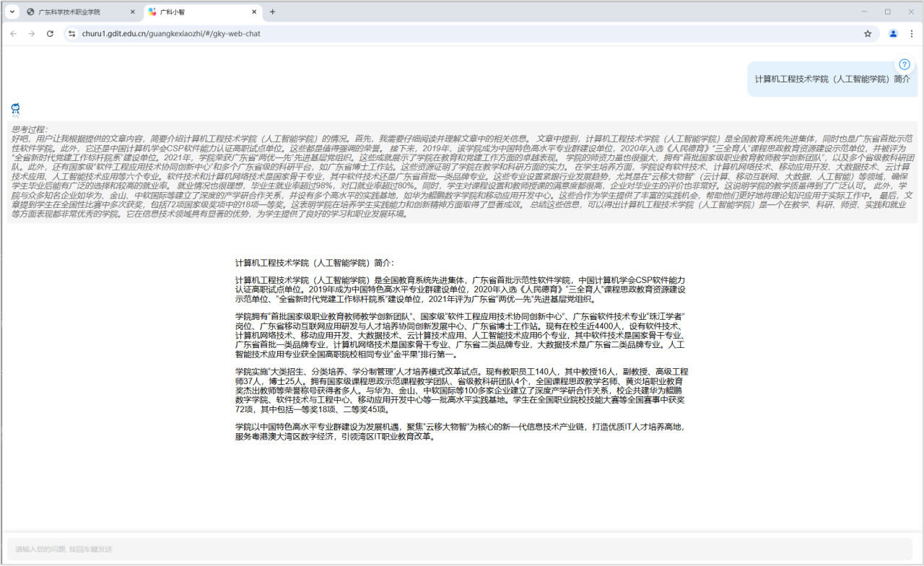Bookmark this page with the star icon

(x=868, y=33)
